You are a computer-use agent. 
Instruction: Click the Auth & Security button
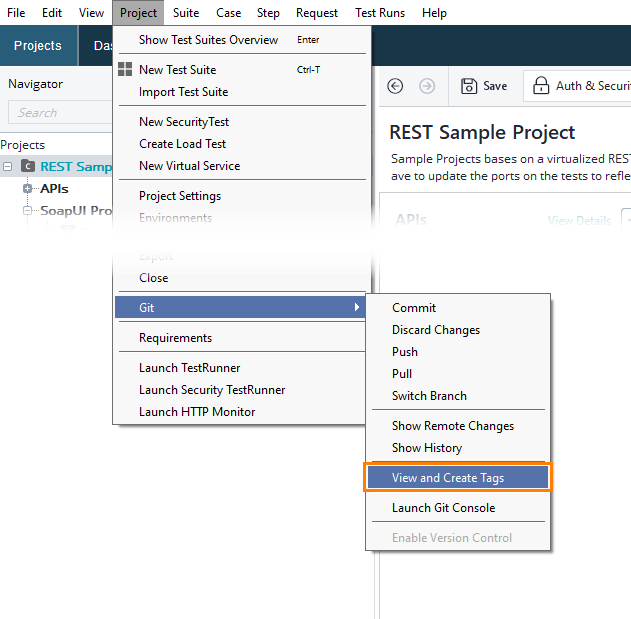pyautogui.click(x=577, y=86)
